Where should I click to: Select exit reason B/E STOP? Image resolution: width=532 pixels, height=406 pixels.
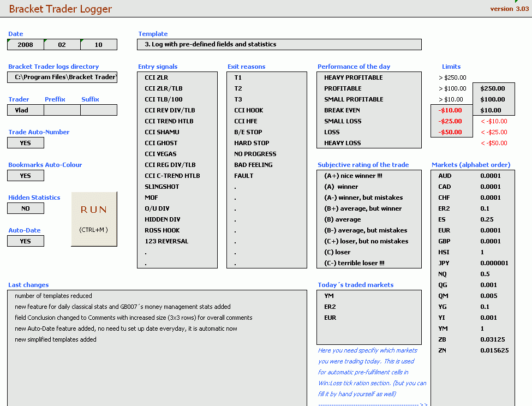(x=267, y=132)
